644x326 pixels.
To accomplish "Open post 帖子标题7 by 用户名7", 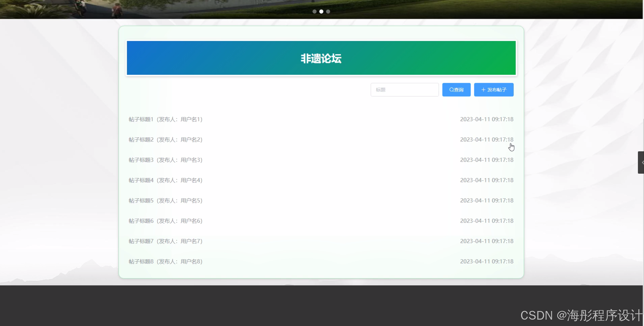I will 165,241.
